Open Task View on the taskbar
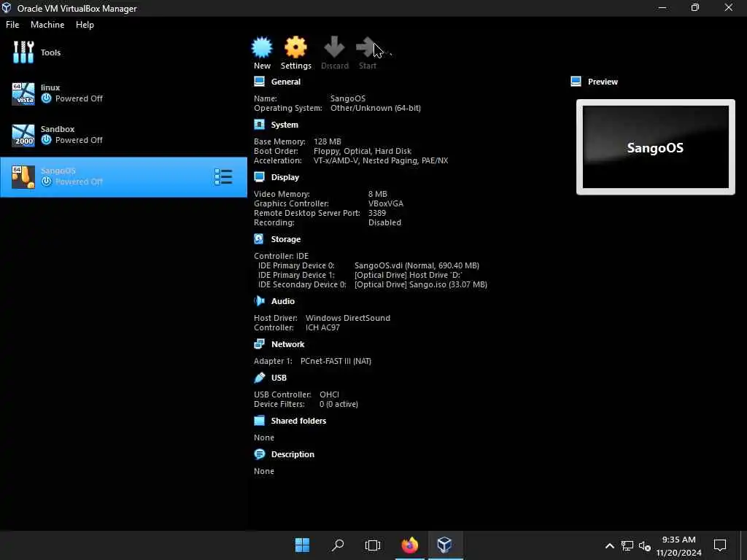This screenshot has height=560, width=747. pyautogui.click(x=373, y=545)
